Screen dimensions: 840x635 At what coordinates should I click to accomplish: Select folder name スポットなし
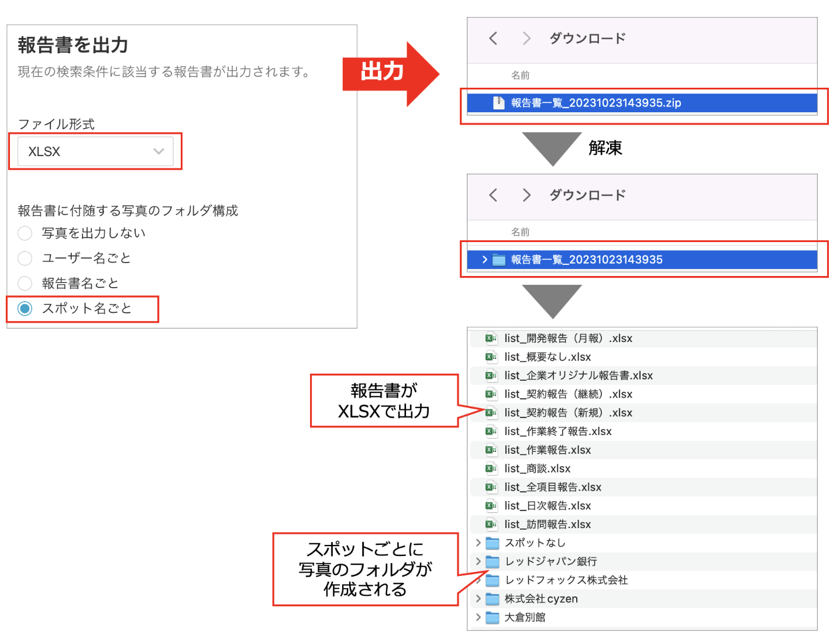coord(535,543)
